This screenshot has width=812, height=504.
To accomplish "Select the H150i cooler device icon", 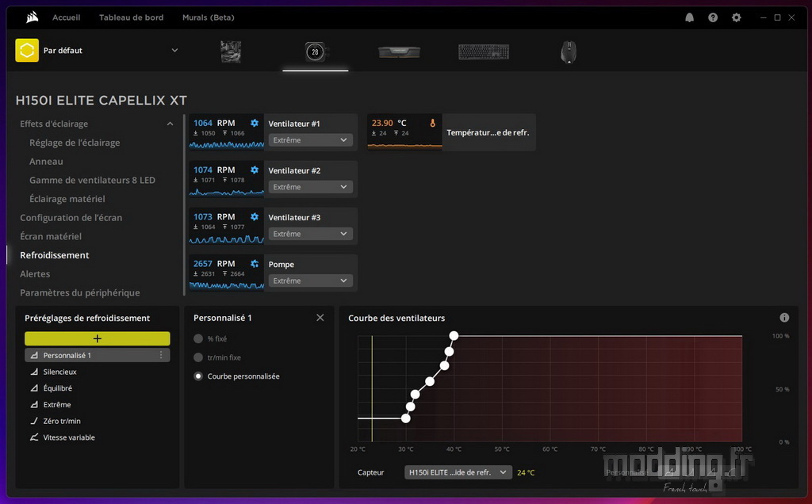I will coord(315,52).
